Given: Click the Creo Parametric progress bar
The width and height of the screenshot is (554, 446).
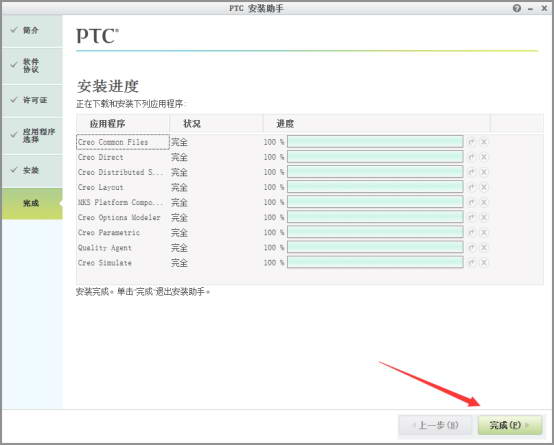Looking at the screenshot, I should point(375,233).
